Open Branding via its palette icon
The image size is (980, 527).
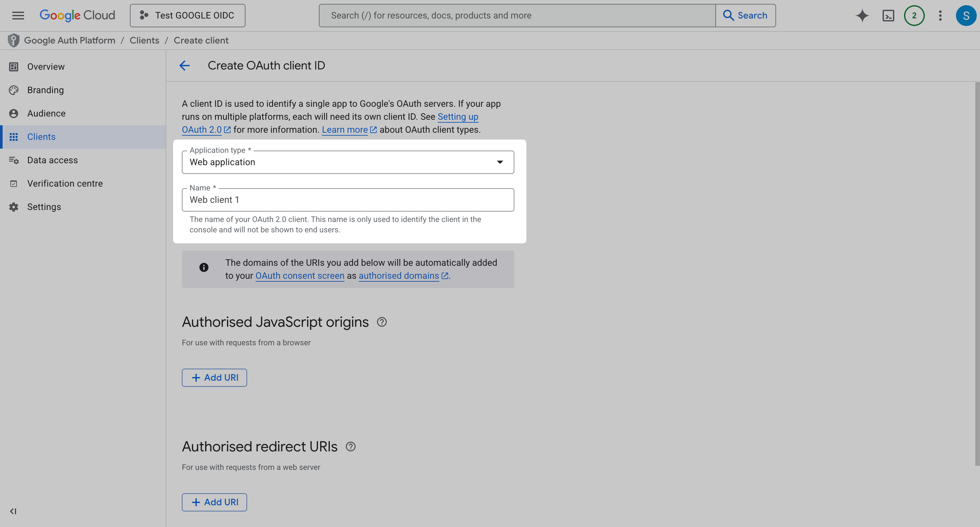coord(14,90)
